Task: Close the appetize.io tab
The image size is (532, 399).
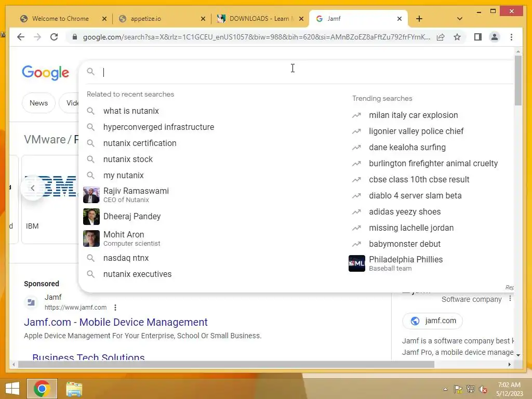Action: click(203, 19)
